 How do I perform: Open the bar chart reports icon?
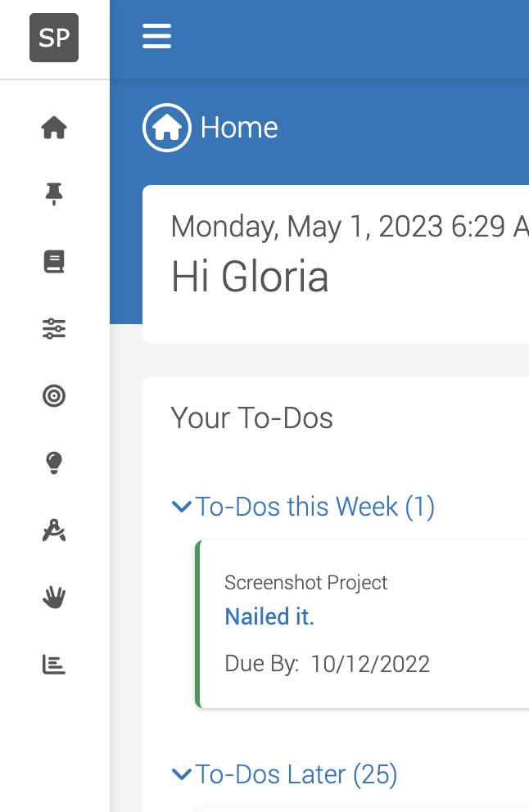pos(54,665)
